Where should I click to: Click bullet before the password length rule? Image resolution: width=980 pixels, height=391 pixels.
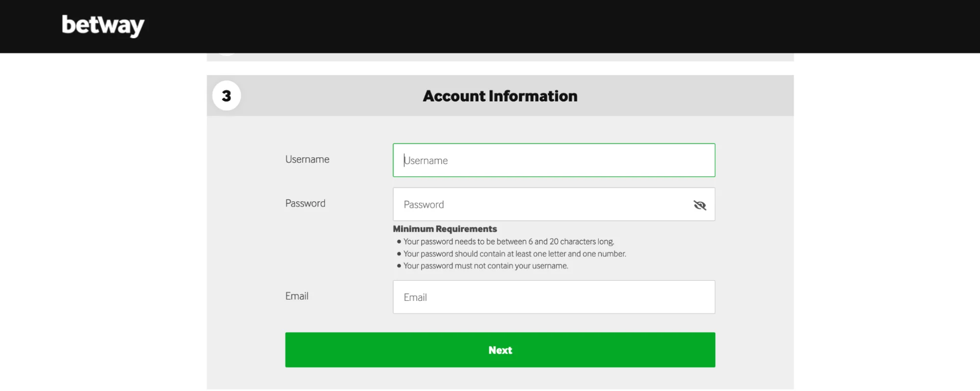tap(399, 242)
